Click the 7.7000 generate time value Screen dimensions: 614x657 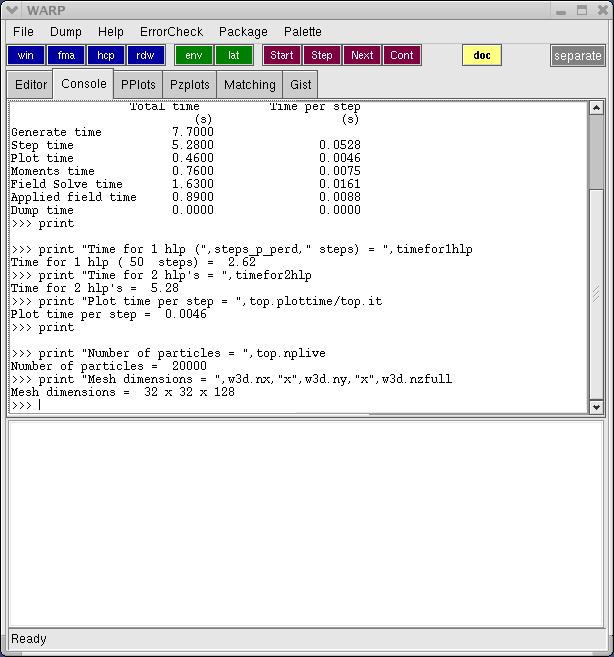(193, 132)
